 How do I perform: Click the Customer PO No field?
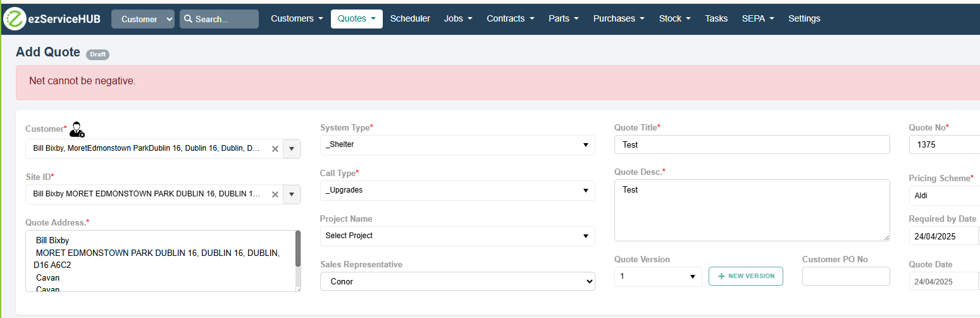pyautogui.click(x=846, y=276)
